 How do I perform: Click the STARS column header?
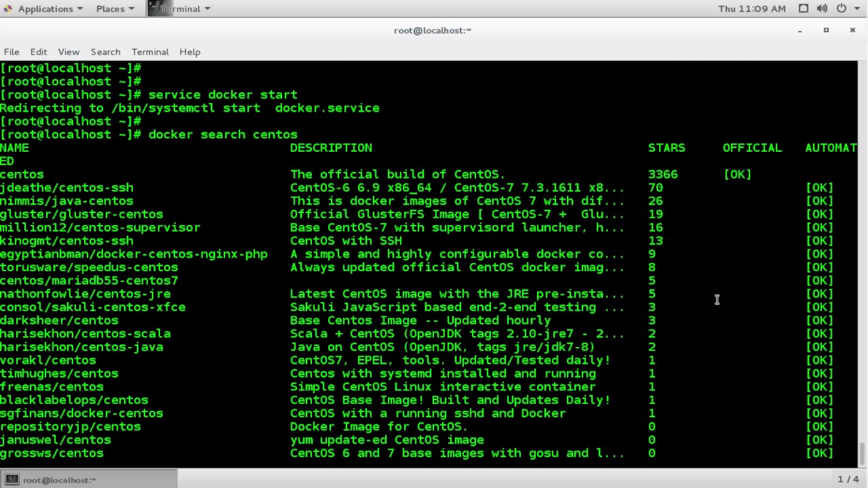click(667, 148)
